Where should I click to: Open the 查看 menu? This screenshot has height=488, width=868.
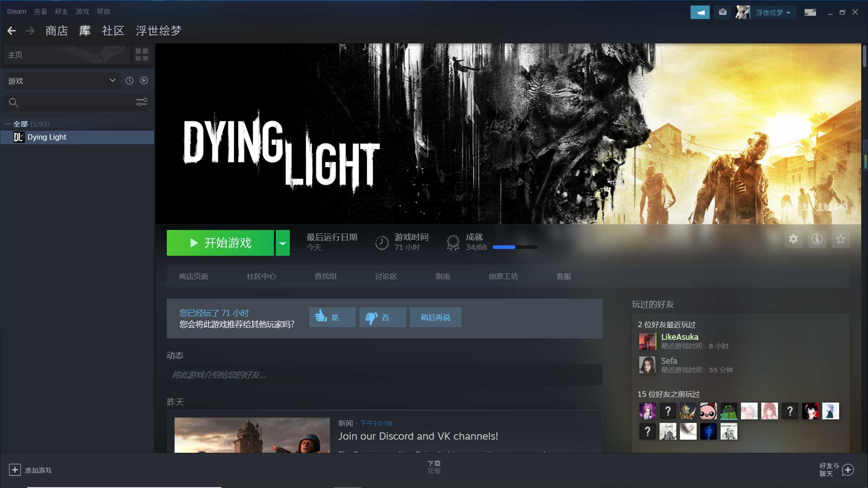[41, 11]
